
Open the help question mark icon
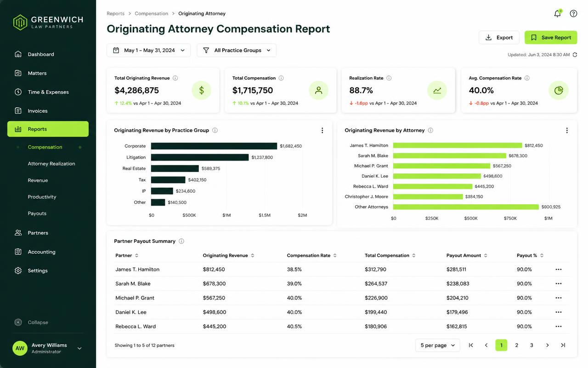pos(573,13)
